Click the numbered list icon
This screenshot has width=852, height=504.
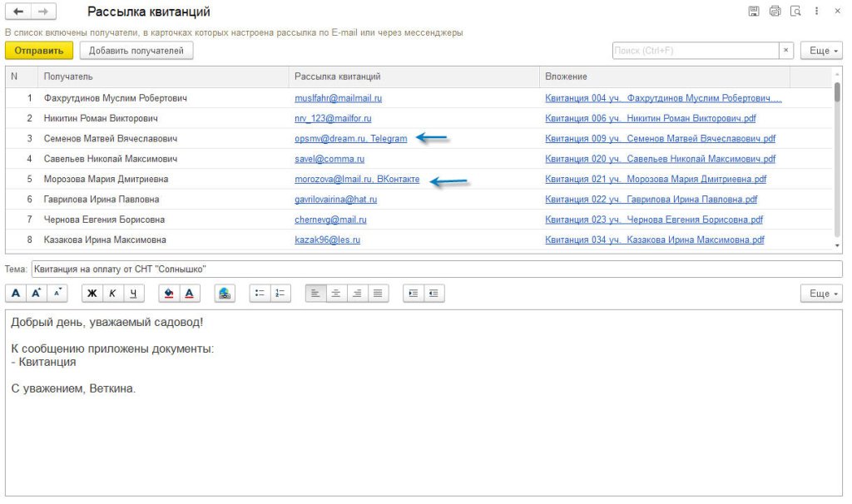(280, 294)
